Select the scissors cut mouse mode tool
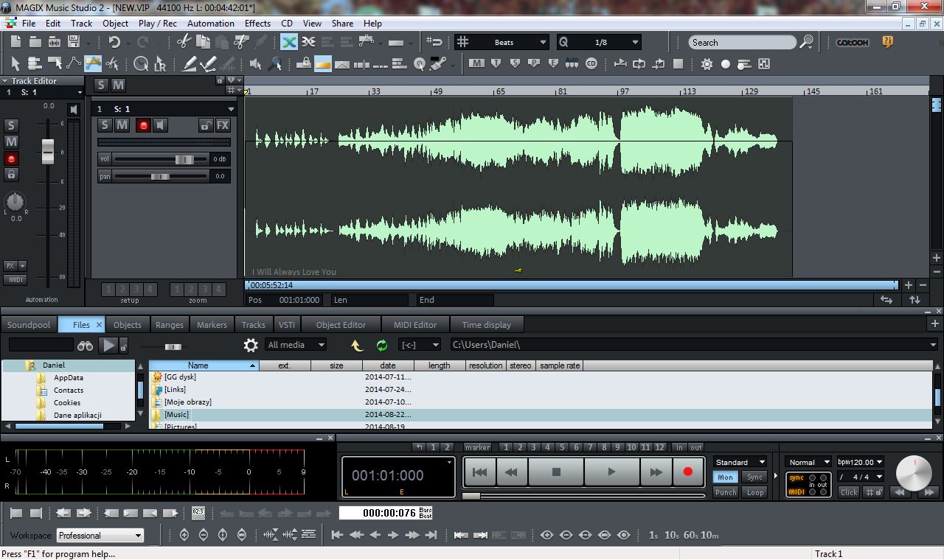This screenshot has height=560, width=944. point(112,64)
